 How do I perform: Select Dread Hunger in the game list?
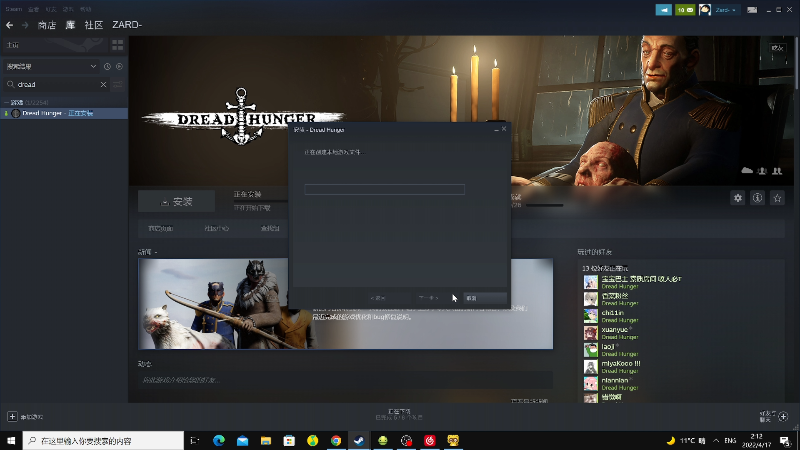(x=64, y=113)
